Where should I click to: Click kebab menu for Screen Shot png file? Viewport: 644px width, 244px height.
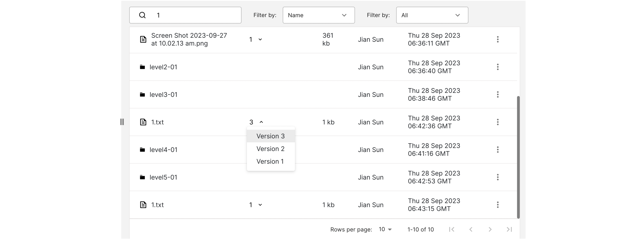pos(498,39)
